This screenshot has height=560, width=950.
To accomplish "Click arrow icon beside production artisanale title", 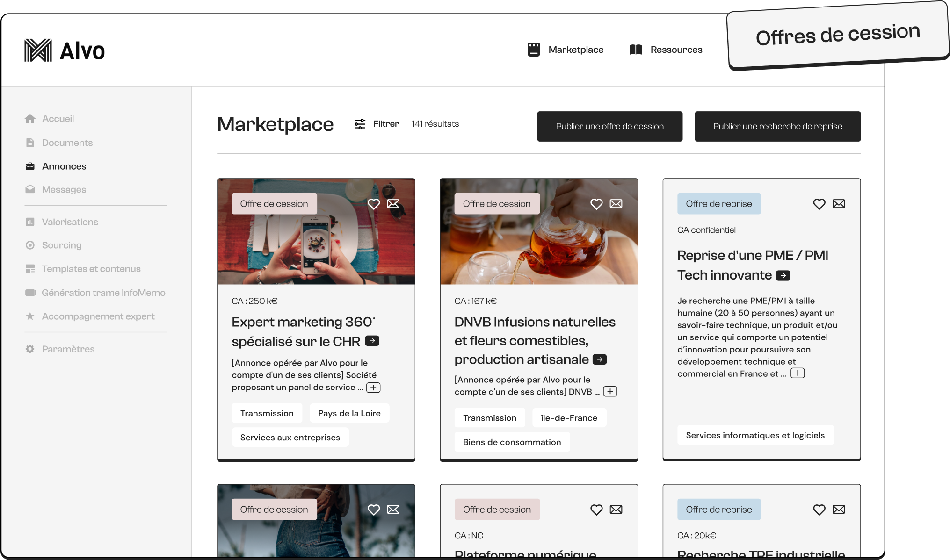I will tap(600, 359).
